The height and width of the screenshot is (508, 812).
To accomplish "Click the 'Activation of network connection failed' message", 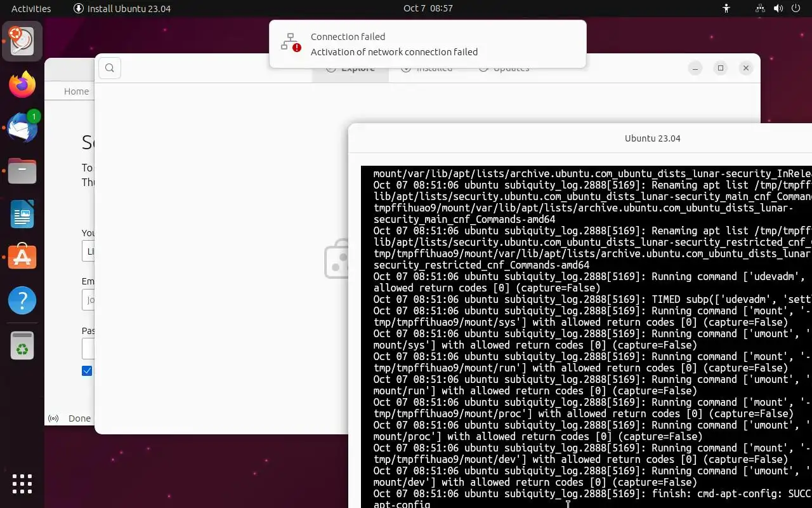I will [394, 52].
